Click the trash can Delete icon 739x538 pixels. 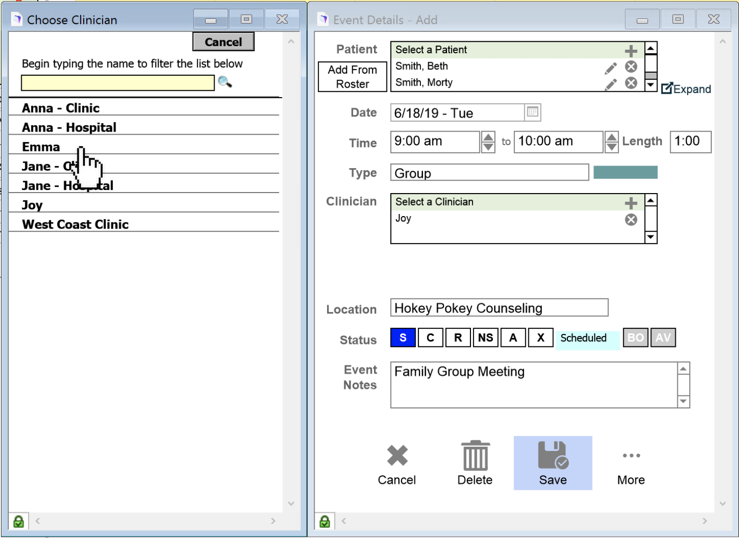[x=475, y=457]
